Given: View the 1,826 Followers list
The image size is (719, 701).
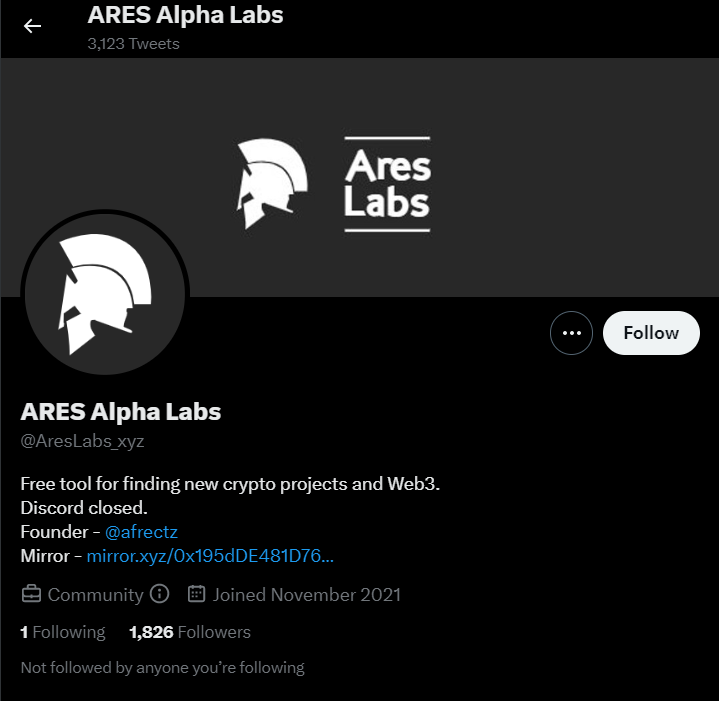Looking at the screenshot, I should [x=190, y=632].
